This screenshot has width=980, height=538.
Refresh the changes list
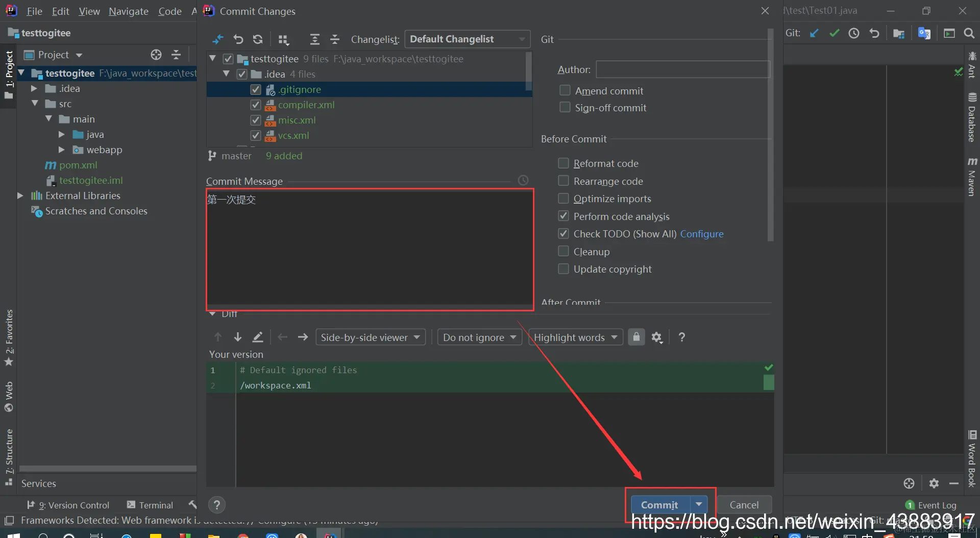coord(258,39)
